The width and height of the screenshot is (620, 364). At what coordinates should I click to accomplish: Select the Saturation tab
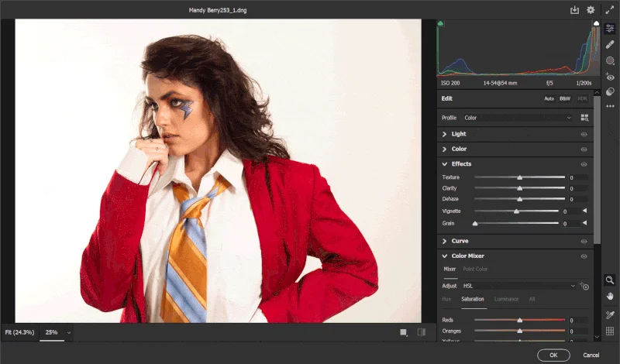click(473, 299)
